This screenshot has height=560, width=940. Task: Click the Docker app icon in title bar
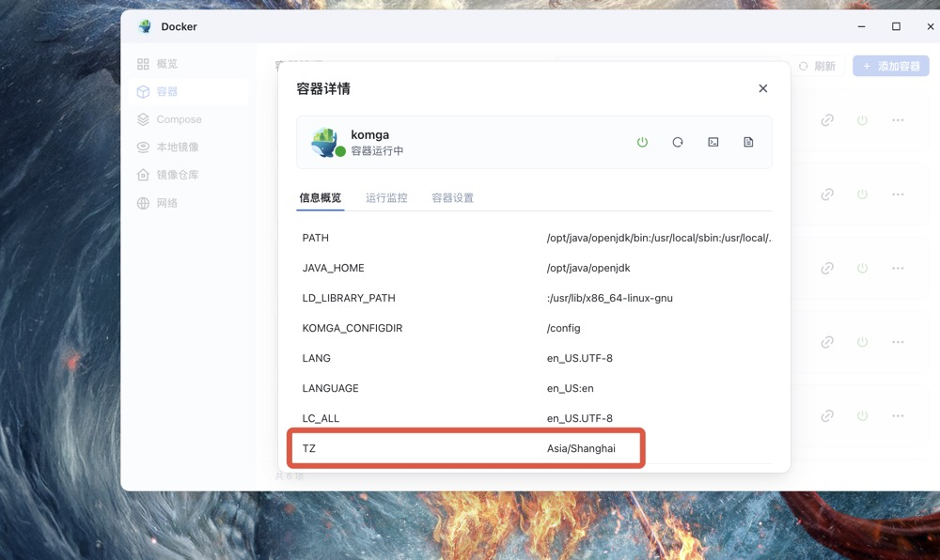145,26
